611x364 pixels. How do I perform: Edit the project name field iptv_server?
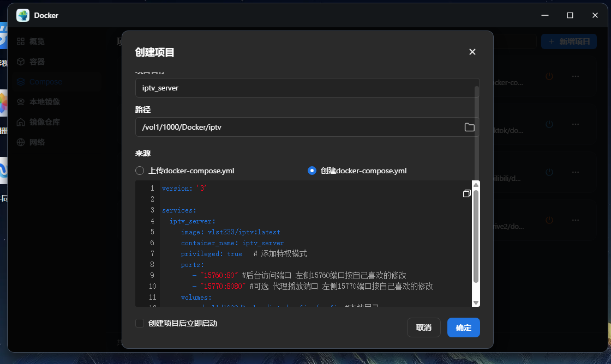(x=307, y=88)
